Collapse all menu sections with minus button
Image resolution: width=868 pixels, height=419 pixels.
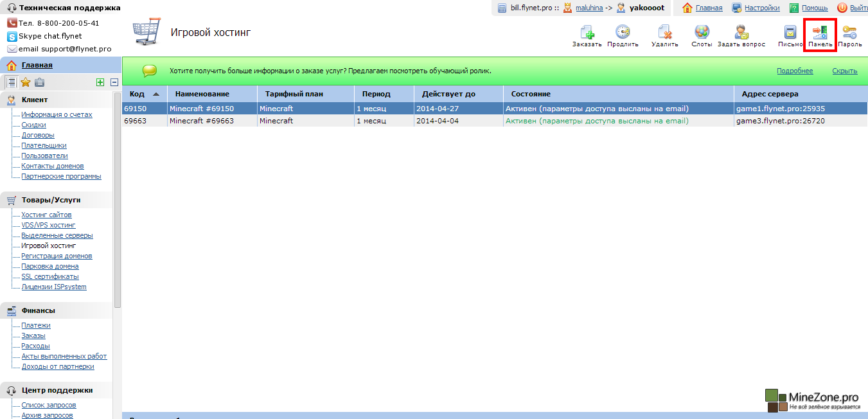tap(114, 82)
